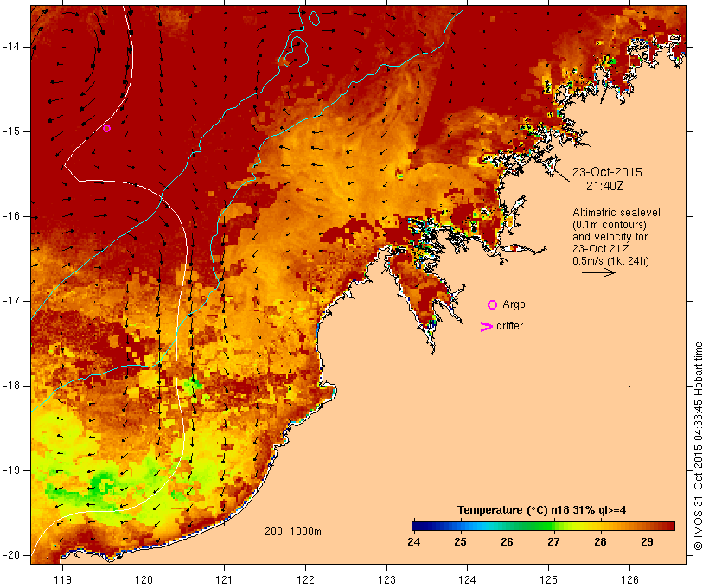Click the '(0.1m contours)' text
The height and width of the screenshot is (588, 709).
pyautogui.click(x=610, y=225)
